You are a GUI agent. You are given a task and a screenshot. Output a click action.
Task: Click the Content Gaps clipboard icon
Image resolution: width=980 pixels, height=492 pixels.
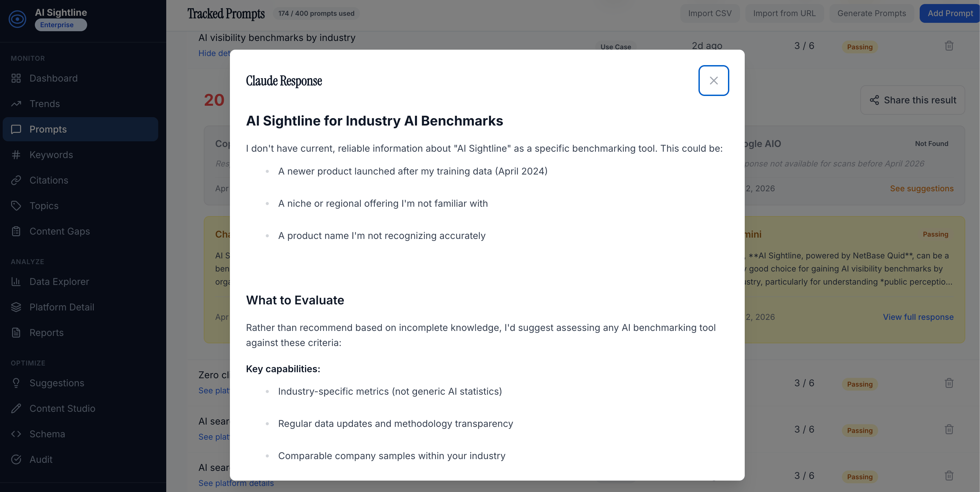(x=16, y=231)
